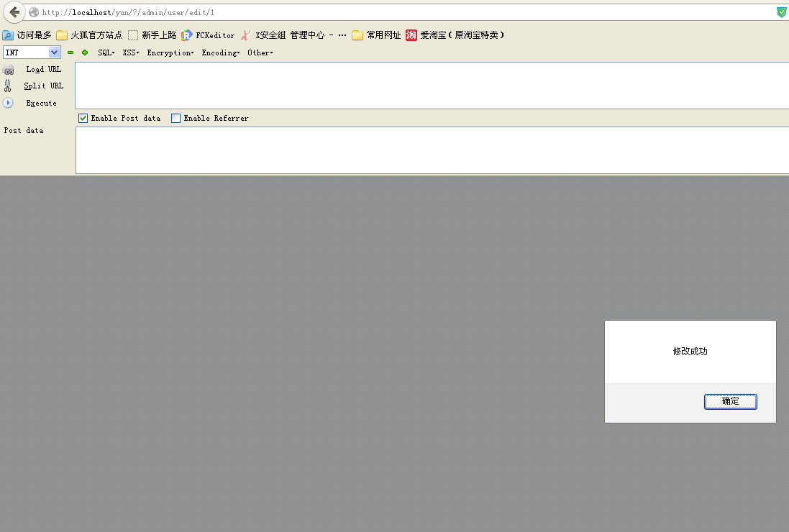Open the 爱淘宝 bookmark
Viewport: 789px width, 532px height.
pos(455,35)
